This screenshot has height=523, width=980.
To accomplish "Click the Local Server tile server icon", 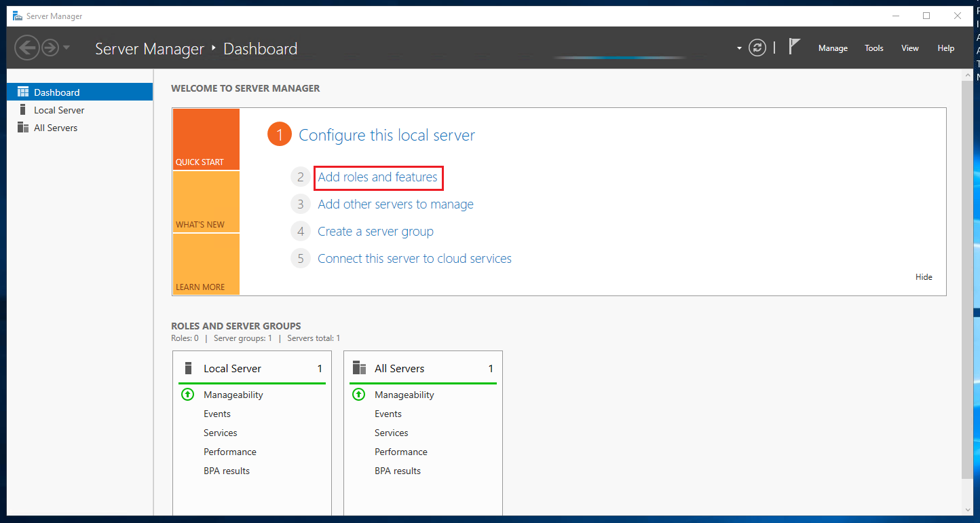I will tap(188, 368).
